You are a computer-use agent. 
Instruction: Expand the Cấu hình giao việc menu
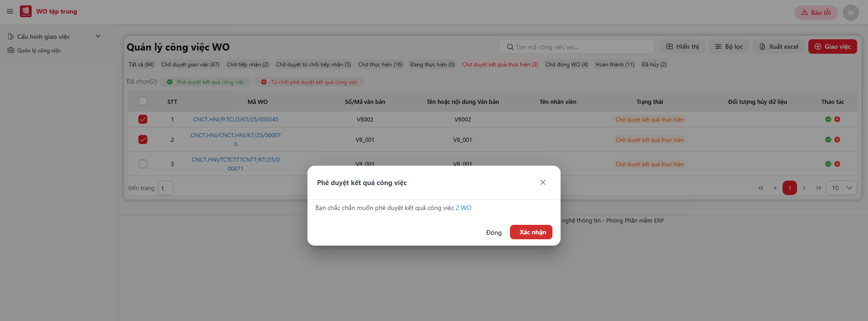click(54, 37)
